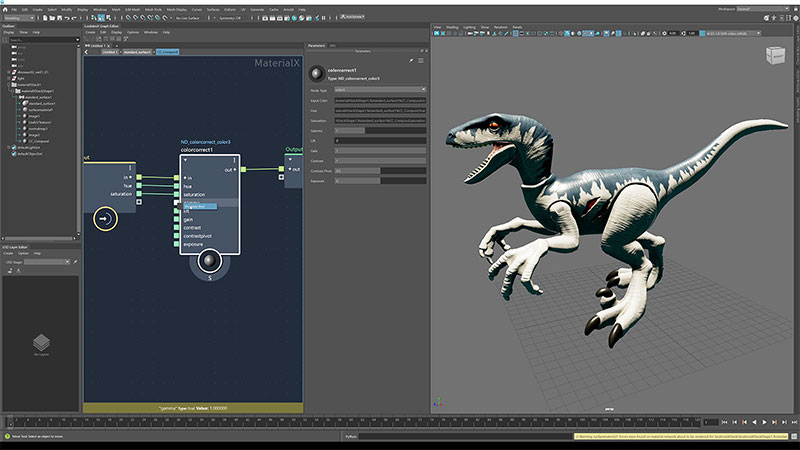Switch to the Parameters tab
Image resolution: width=800 pixels, height=450 pixels.
316,45
